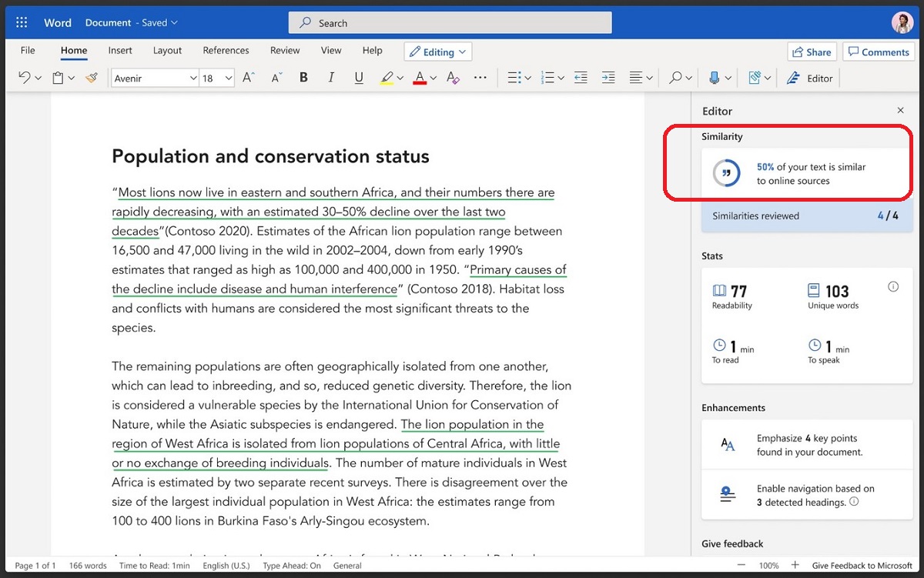The image size is (924, 578).
Task: Open the user profile picture
Action: tap(902, 23)
